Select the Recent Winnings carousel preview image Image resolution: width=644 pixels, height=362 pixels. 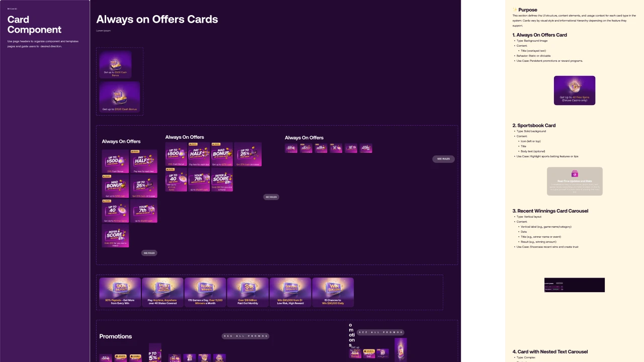click(574, 285)
